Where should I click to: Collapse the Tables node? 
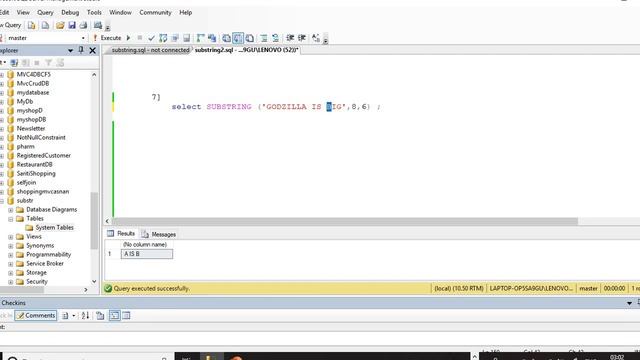tap(11, 219)
